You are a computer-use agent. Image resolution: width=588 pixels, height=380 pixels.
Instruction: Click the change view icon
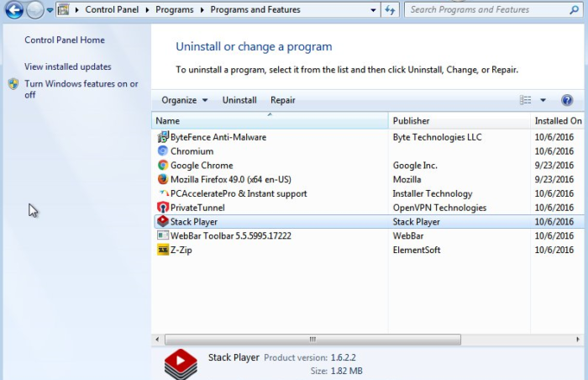tap(525, 100)
